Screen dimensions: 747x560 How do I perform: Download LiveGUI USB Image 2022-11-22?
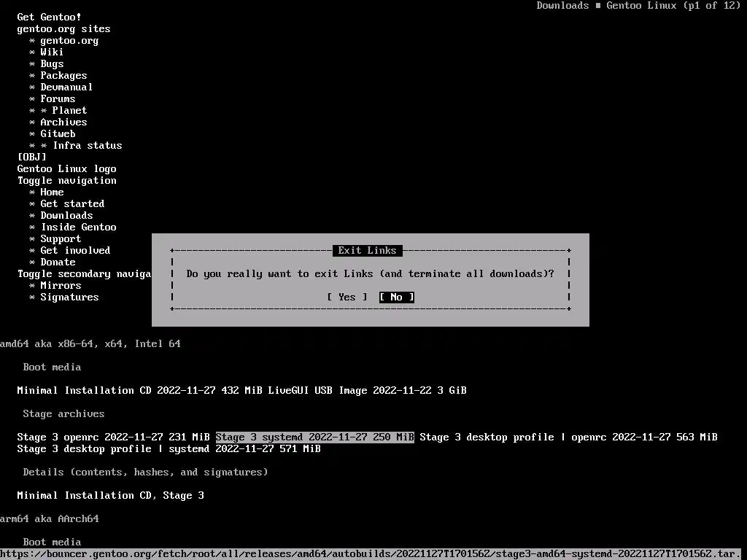368,391
